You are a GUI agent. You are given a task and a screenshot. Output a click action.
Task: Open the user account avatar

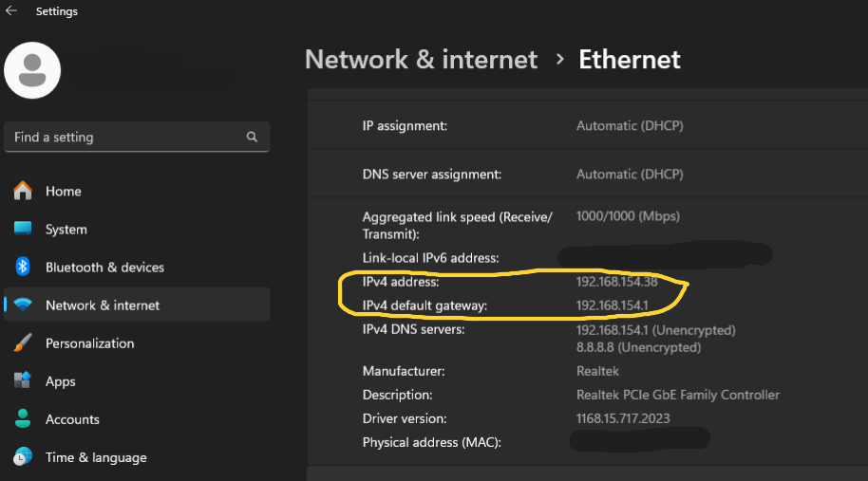(x=33, y=70)
